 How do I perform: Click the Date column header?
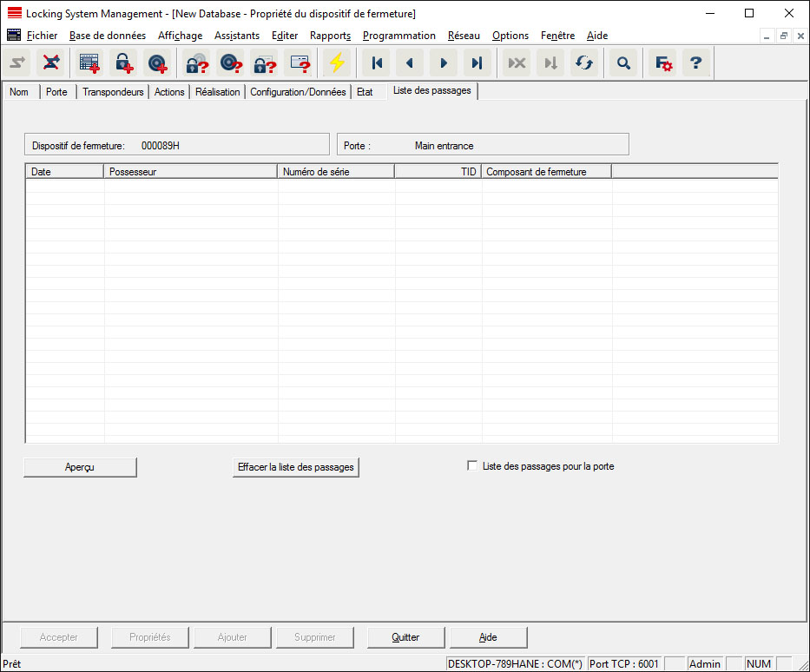(64, 172)
